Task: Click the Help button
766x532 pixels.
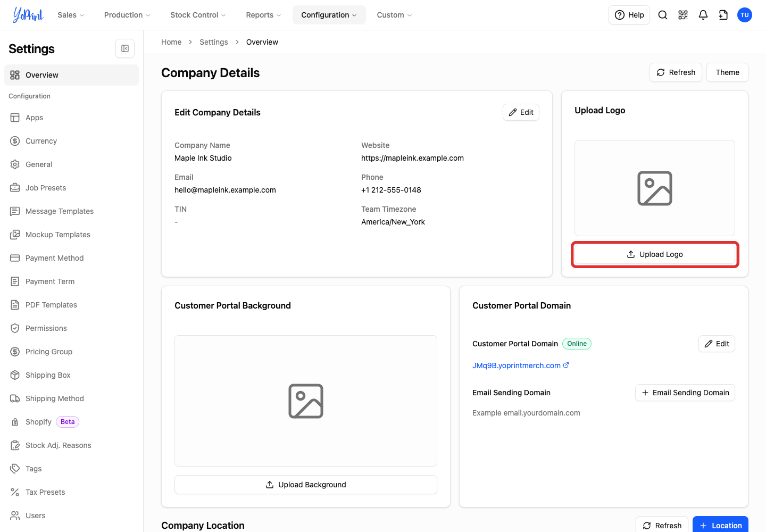Action: [629, 15]
